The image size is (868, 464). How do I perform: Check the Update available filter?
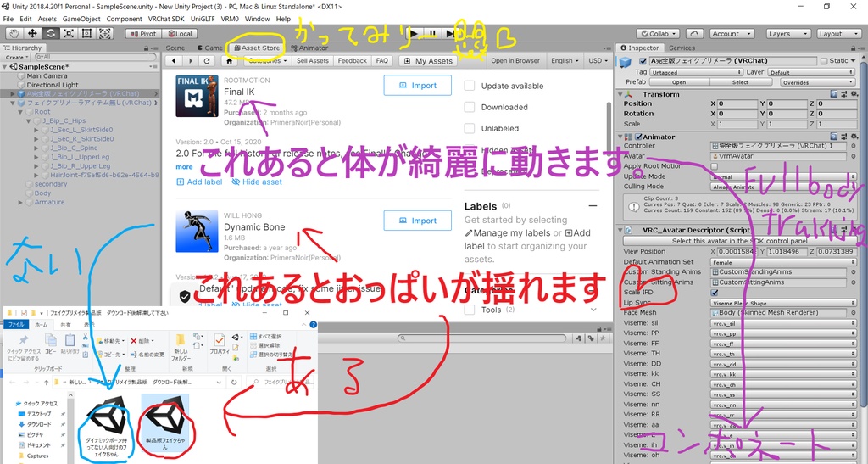470,86
